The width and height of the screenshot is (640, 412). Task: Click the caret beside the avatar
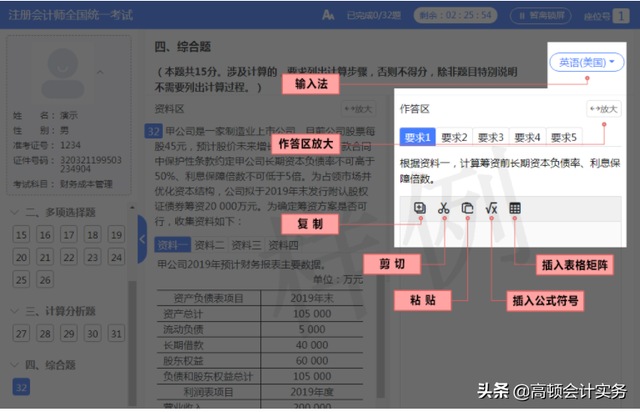pos(100,72)
